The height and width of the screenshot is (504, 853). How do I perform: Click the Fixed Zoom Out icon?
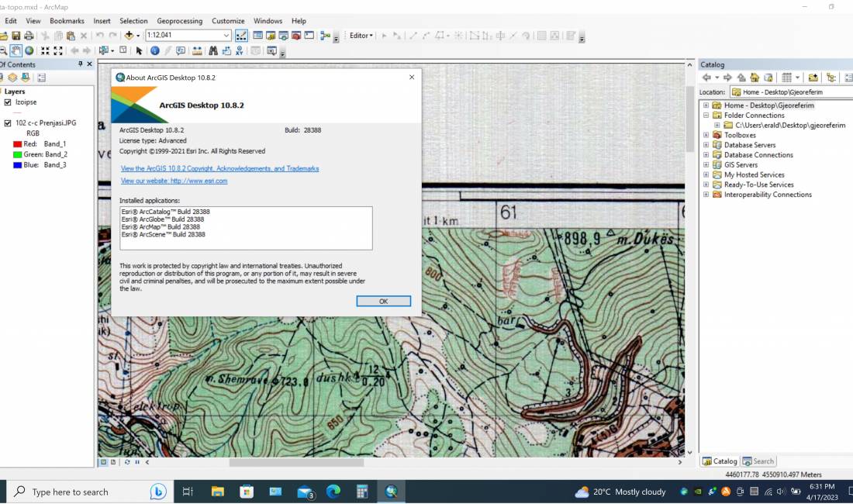pyautogui.click(x=58, y=50)
